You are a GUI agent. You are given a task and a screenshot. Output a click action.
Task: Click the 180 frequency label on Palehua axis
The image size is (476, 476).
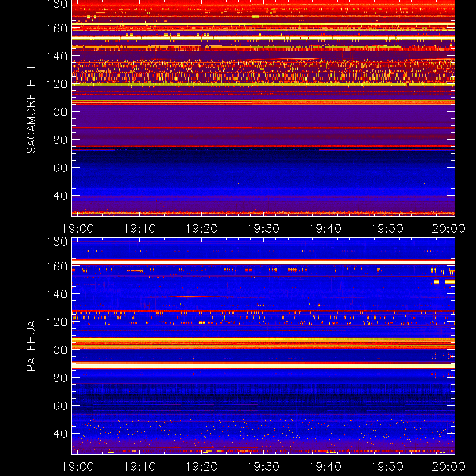tap(57, 242)
